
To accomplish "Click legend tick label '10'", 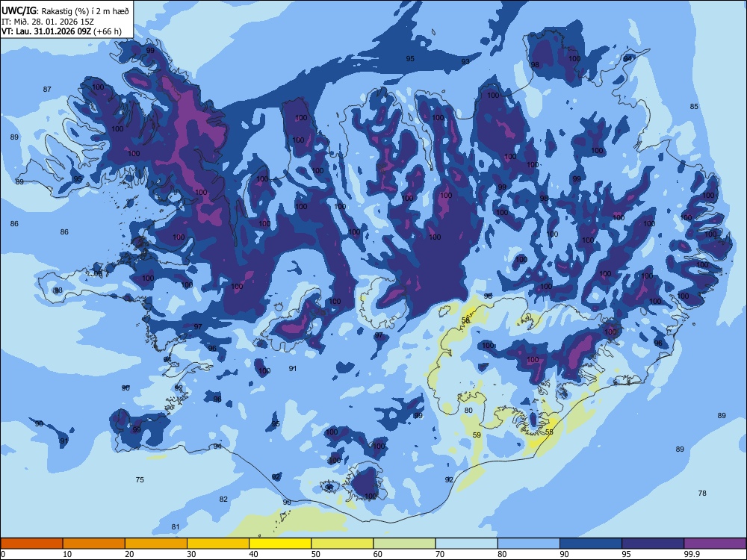I will coord(67,554).
